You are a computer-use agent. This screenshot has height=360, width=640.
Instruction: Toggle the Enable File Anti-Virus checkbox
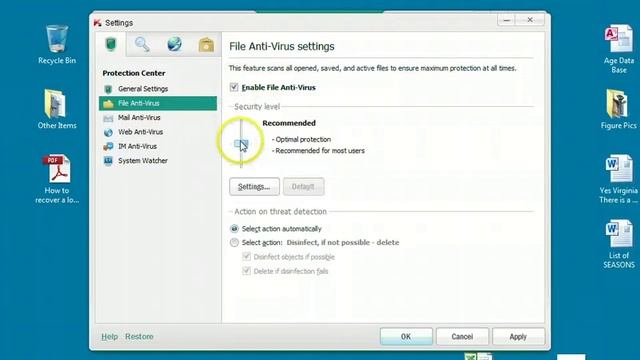point(234,87)
